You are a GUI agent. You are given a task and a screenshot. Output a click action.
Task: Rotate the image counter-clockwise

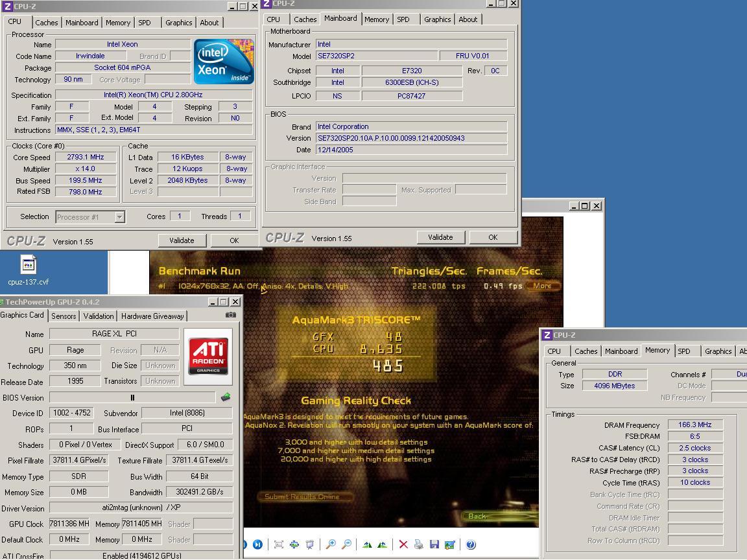click(x=382, y=544)
